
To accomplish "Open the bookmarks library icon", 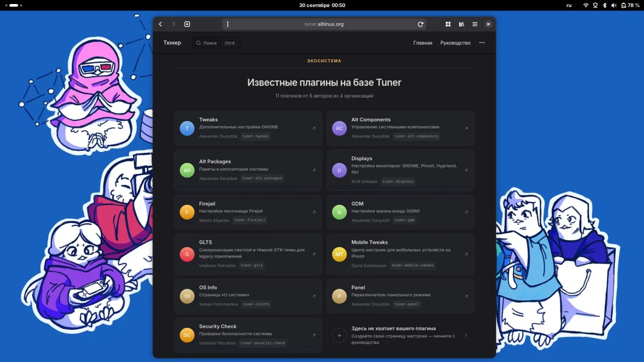I will click(461, 24).
